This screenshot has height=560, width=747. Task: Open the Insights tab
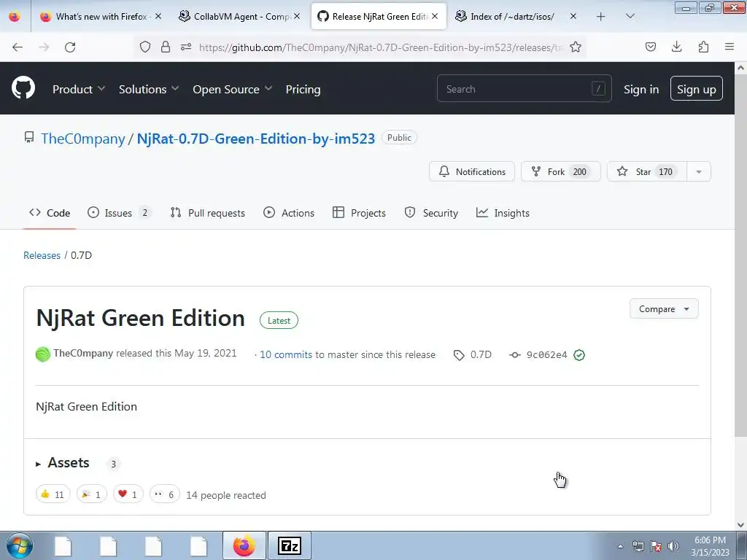click(x=503, y=213)
